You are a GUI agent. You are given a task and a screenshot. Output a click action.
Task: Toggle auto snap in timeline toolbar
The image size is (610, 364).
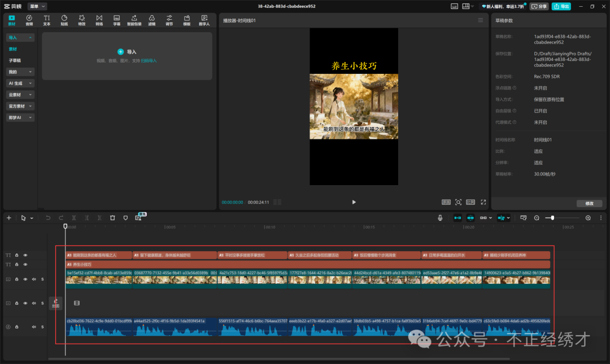pos(470,218)
